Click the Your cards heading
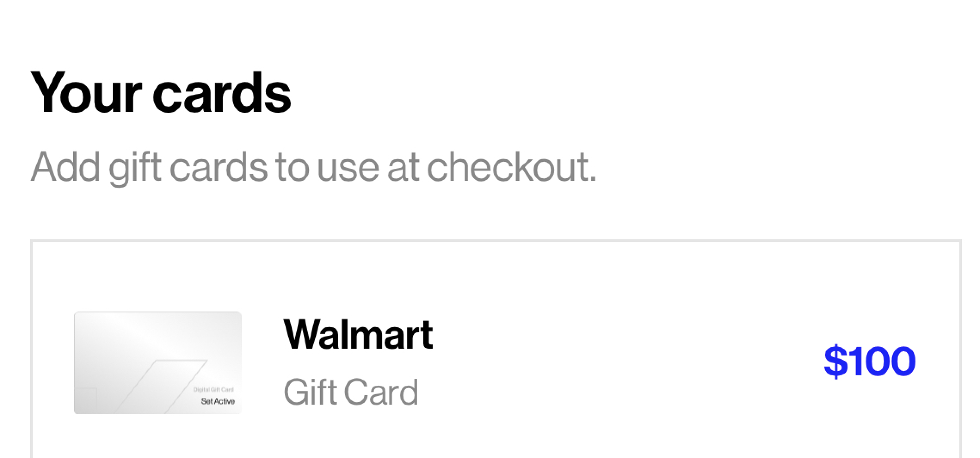Screen dimensions: 980x458 (x=161, y=93)
